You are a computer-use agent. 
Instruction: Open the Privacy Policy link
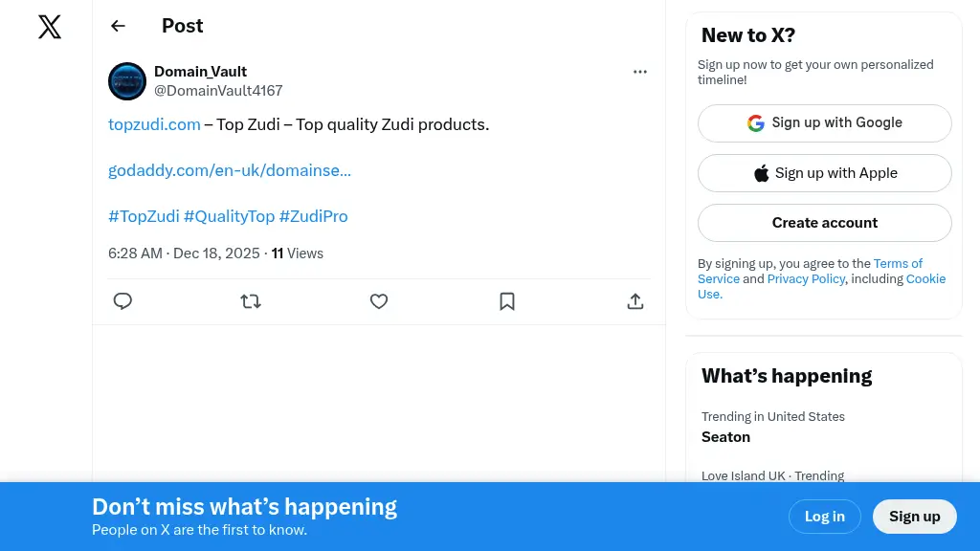point(806,279)
